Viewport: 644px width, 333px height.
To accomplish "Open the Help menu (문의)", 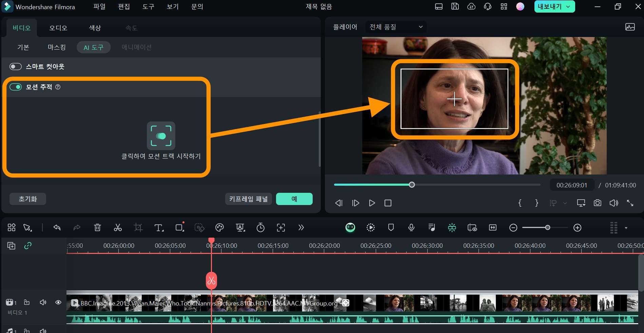I will click(x=197, y=6).
